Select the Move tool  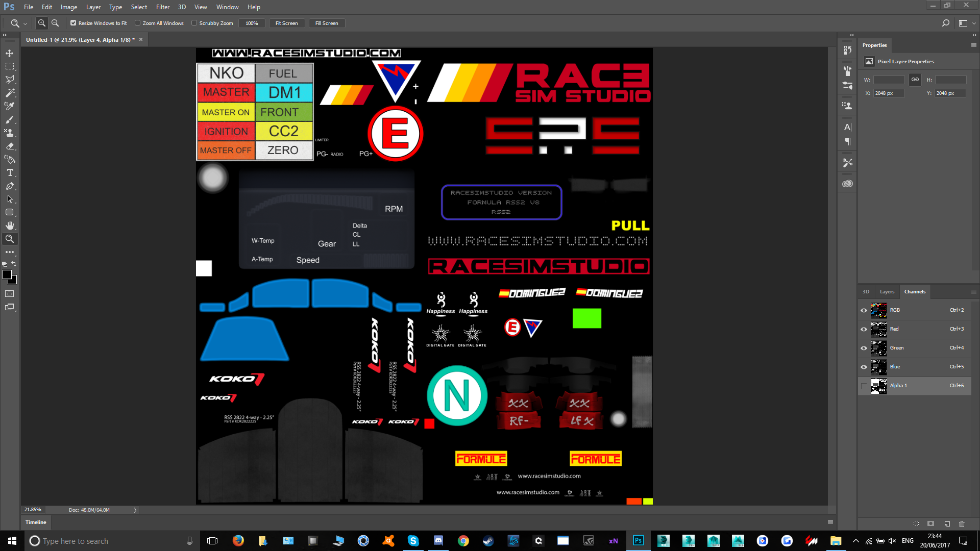click(x=10, y=53)
